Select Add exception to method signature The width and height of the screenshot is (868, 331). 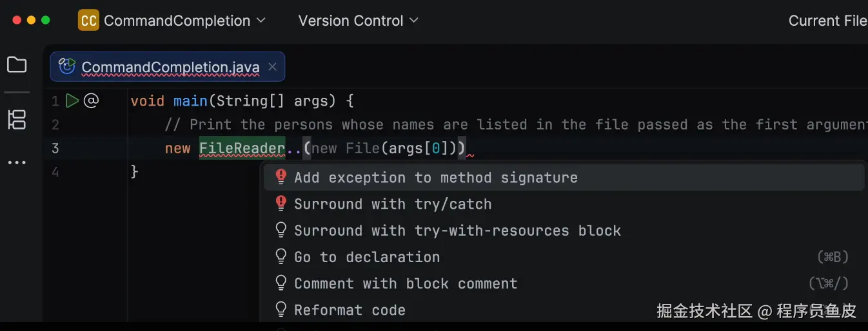click(x=436, y=178)
